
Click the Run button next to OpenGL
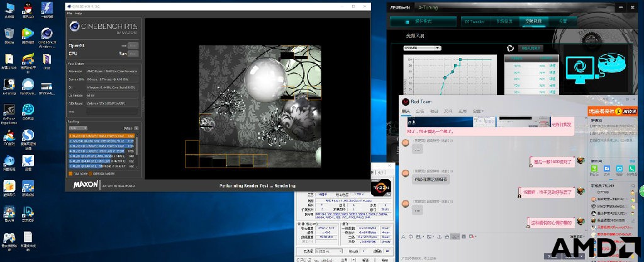(133, 45)
